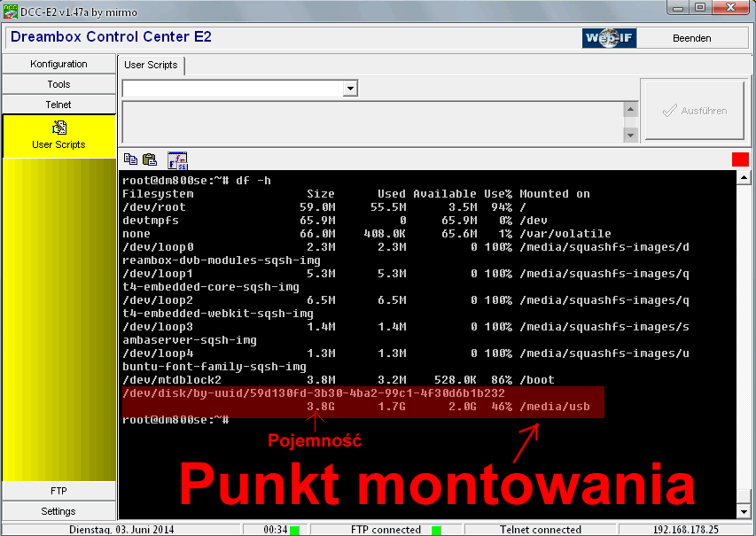756x536 pixels.
Task: Open the Web-IF logo button
Action: [x=609, y=38]
